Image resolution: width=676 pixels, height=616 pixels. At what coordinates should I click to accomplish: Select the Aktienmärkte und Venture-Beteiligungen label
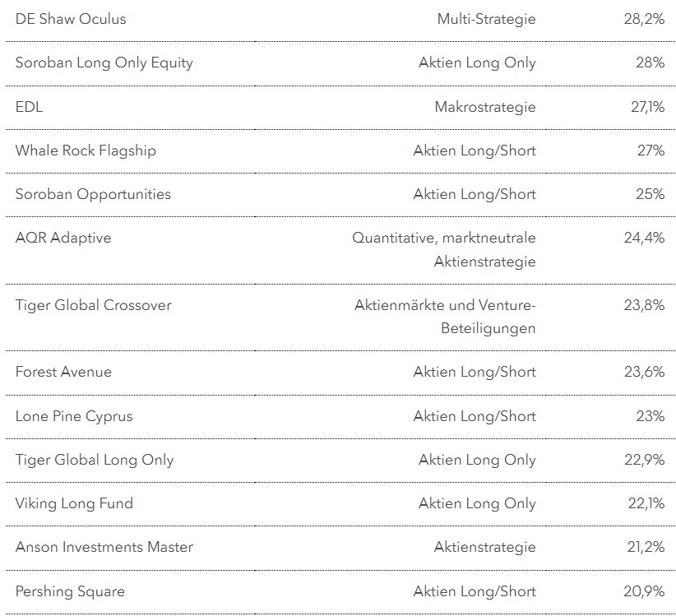445,317
